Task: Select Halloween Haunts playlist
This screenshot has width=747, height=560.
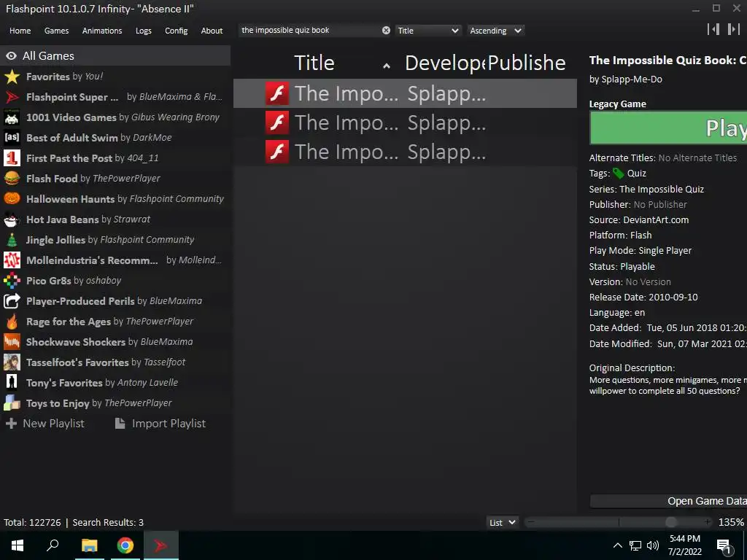Action: pos(115,199)
